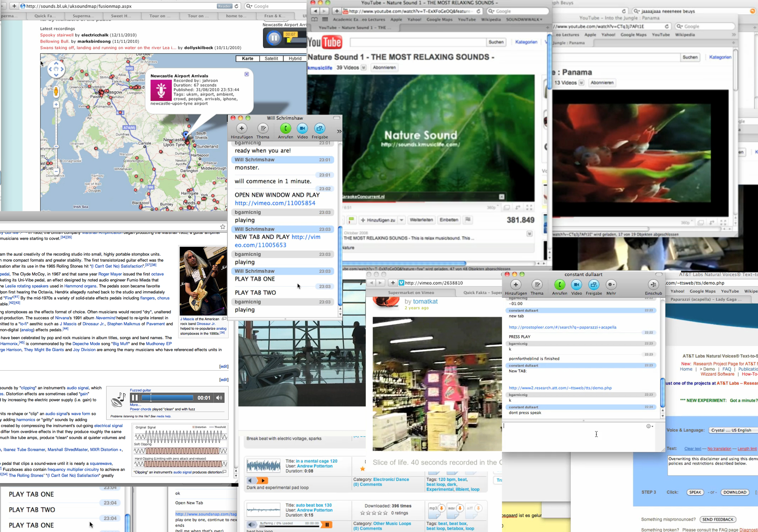This screenshot has height=532, width=758.
Task: Open the 360p quality menu on Nature Sound
Action: click(492, 208)
